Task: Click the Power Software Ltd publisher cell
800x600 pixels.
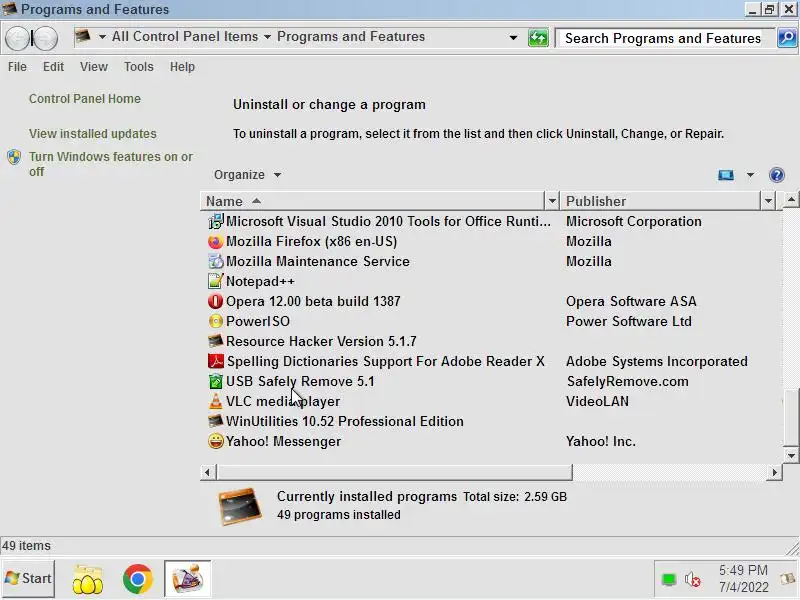Action: tap(629, 321)
